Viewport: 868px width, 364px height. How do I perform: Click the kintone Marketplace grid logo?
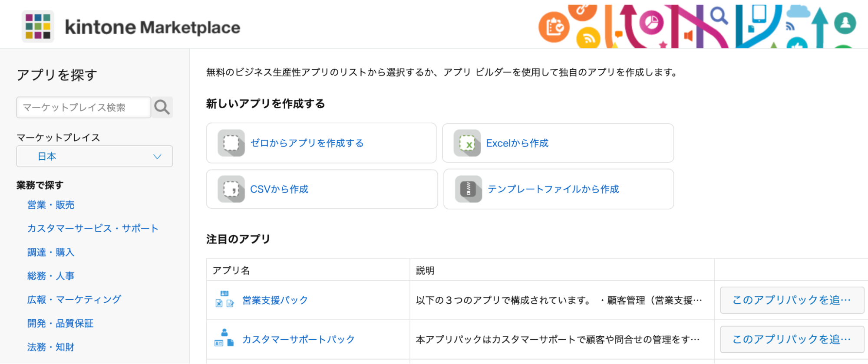[x=38, y=26]
